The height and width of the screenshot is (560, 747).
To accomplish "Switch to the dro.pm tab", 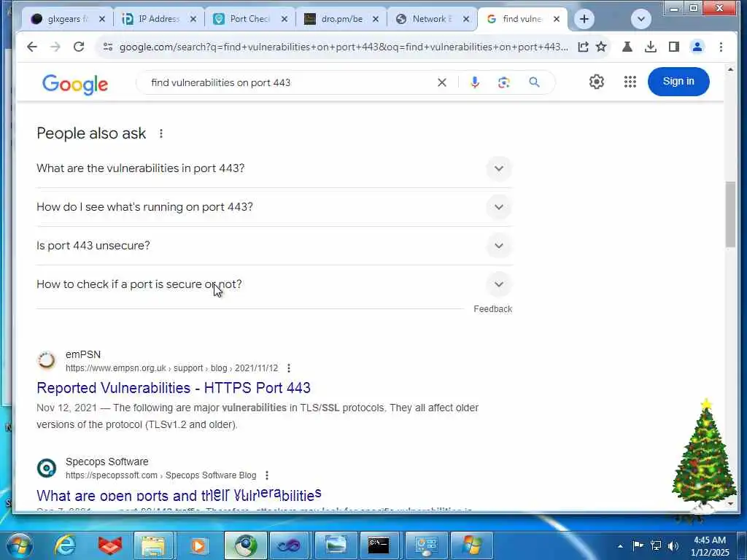I will pos(341,19).
